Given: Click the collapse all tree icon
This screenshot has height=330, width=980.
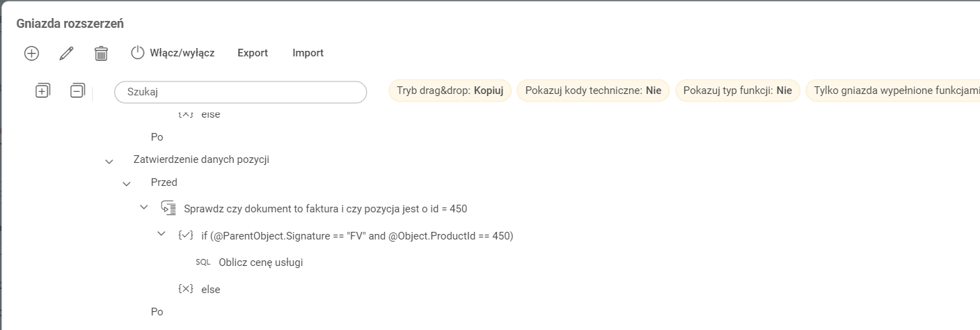Looking at the screenshot, I should tap(77, 91).
